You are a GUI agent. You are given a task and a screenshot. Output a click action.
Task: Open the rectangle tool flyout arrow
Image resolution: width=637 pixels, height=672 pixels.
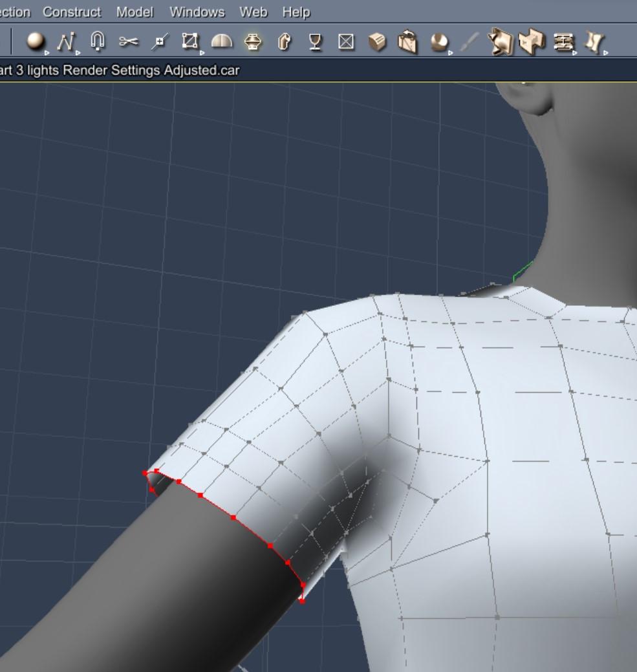pyautogui.click(x=202, y=53)
